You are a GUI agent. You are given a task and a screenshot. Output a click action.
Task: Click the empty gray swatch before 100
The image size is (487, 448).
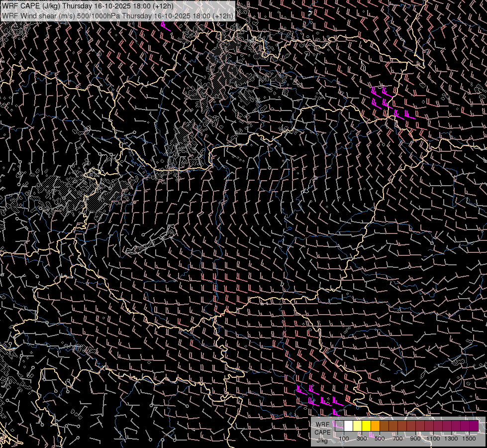[x=339, y=426]
